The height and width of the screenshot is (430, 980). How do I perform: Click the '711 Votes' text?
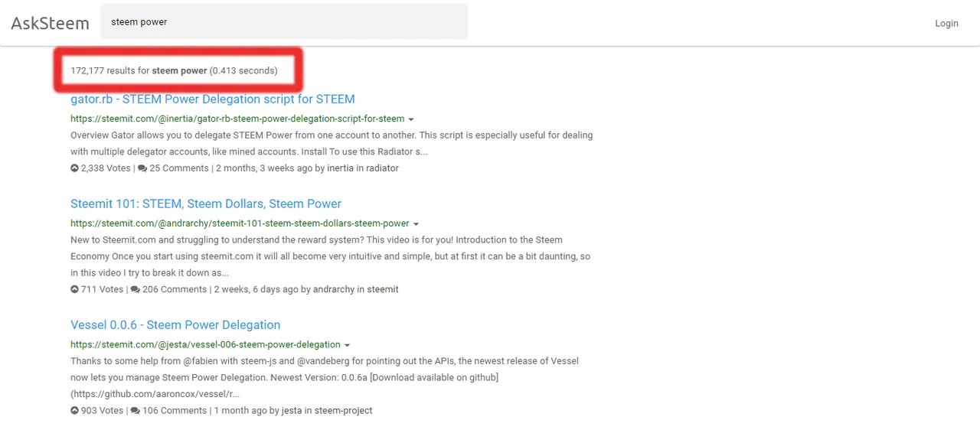pyautogui.click(x=102, y=289)
